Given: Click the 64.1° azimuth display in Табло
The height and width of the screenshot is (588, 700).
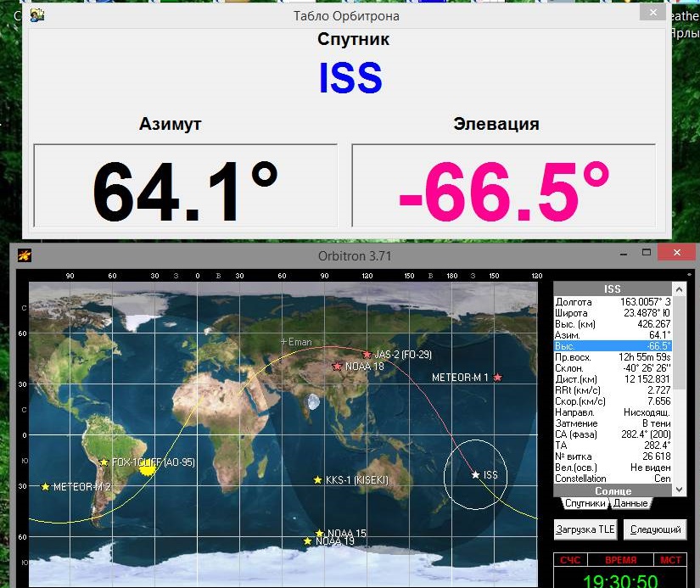Looking at the screenshot, I should [185, 185].
